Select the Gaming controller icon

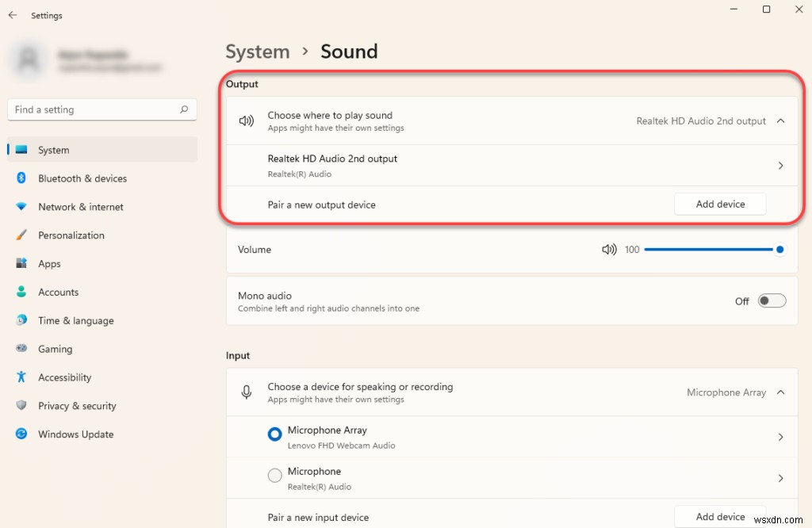tap(21, 349)
